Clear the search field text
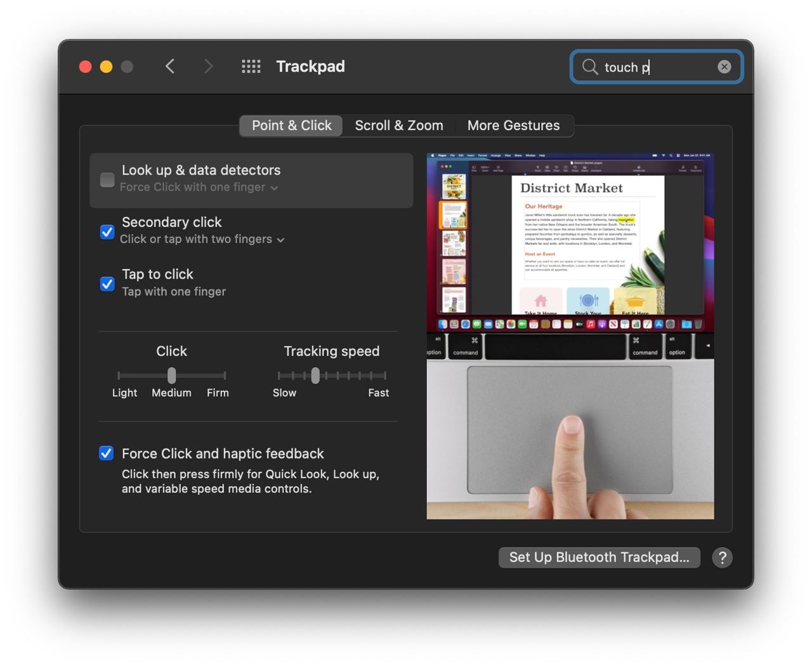The height and width of the screenshot is (666, 812). [x=724, y=67]
